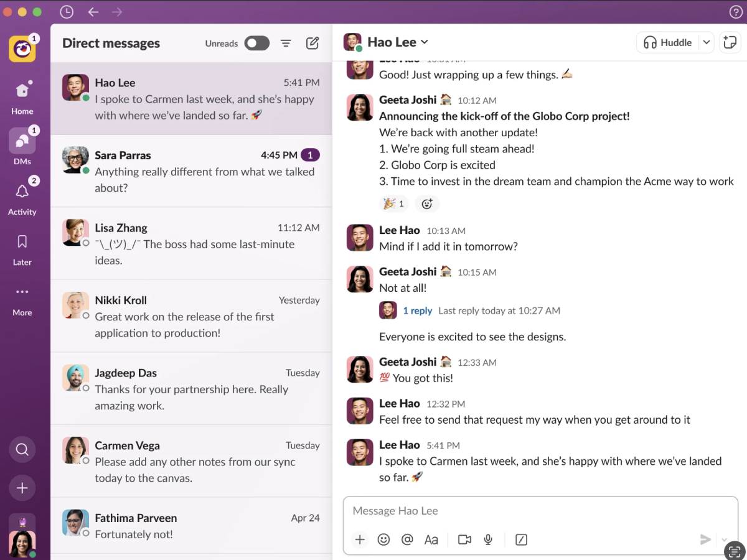This screenshot has width=747, height=560.
Task: Click the mention @ icon
Action: pyautogui.click(x=407, y=539)
